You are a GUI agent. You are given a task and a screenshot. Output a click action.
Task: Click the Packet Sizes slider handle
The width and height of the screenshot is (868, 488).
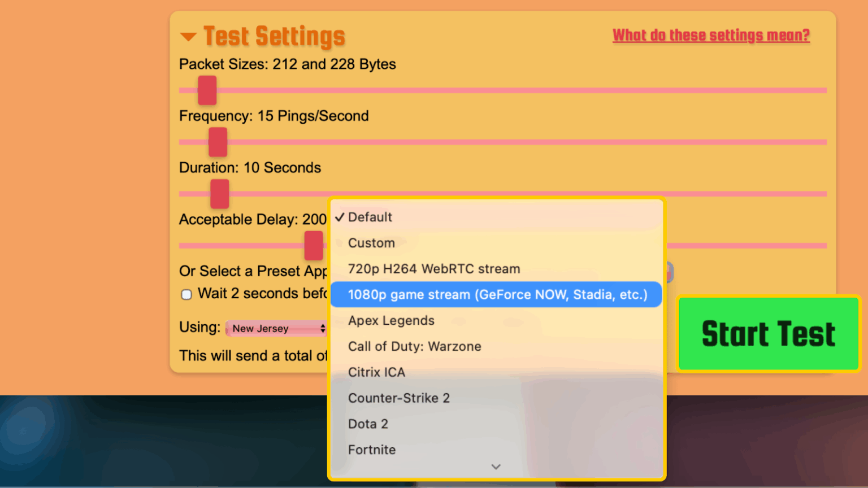click(207, 90)
